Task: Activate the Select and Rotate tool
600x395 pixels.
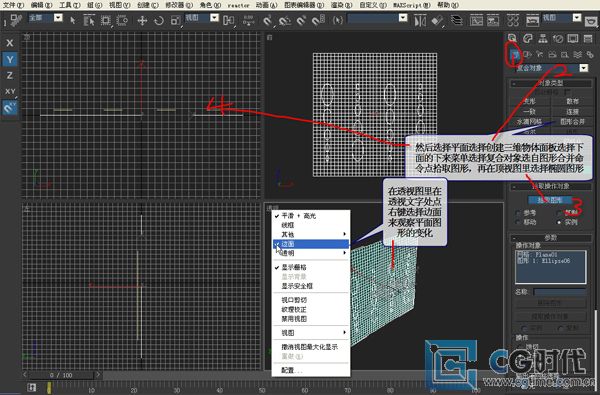Action: tap(158, 20)
